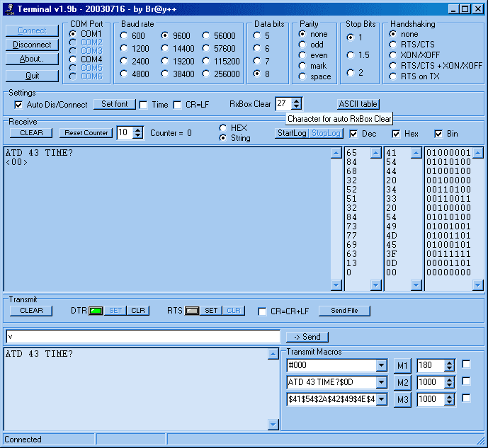Uncheck the Bin column checkbox
This screenshot has width=488, height=448.
point(438,134)
